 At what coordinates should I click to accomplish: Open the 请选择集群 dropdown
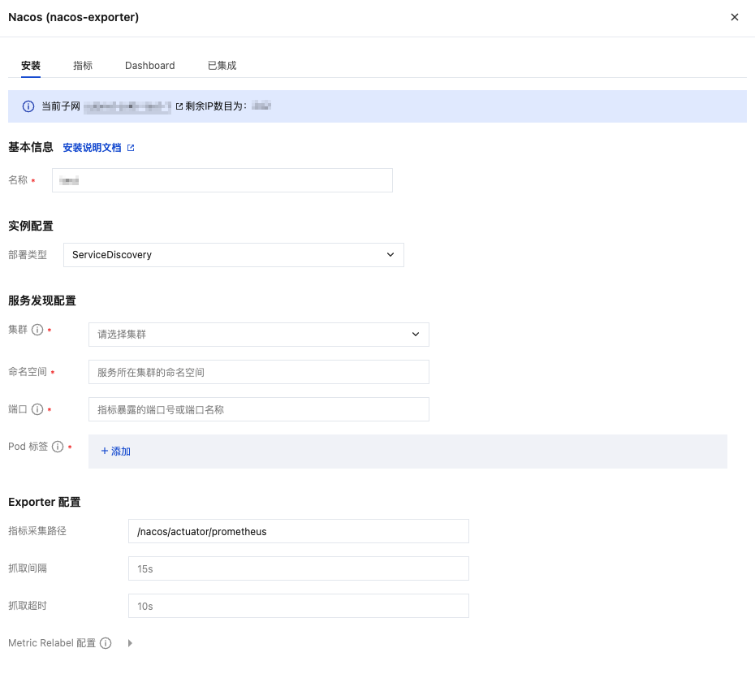[x=259, y=335]
